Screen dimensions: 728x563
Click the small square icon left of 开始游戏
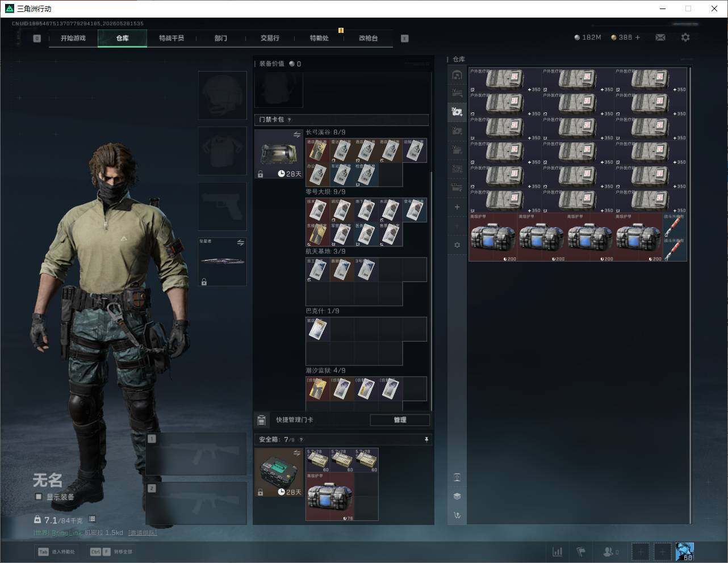point(37,39)
